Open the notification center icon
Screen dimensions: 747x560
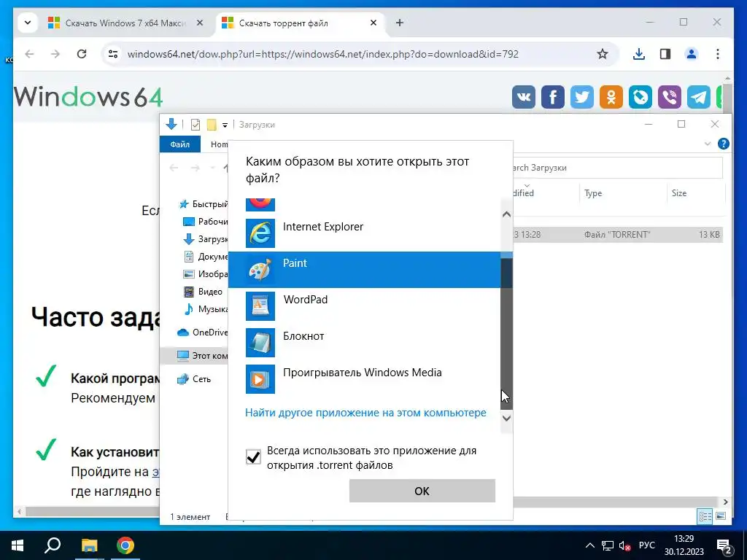pyautogui.click(x=724, y=546)
